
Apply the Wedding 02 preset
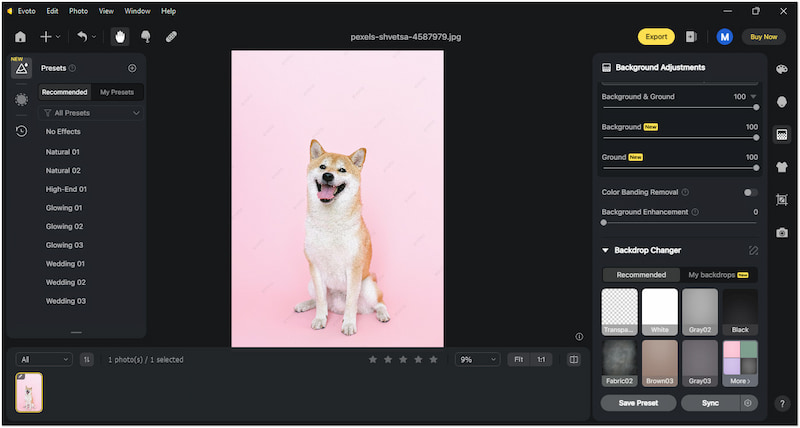point(66,282)
